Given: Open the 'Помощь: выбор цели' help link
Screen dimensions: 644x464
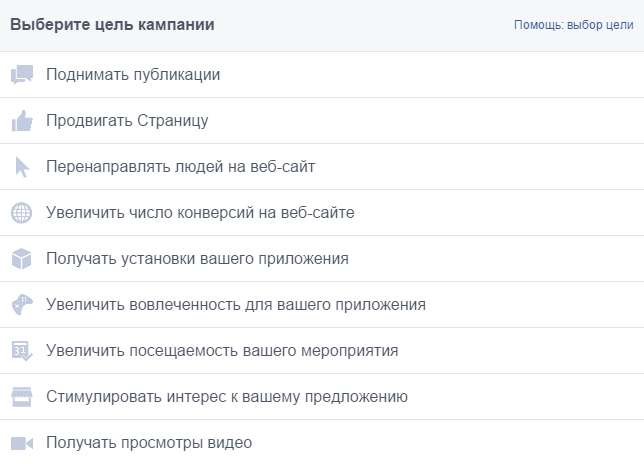Looking at the screenshot, I should 573,25.
